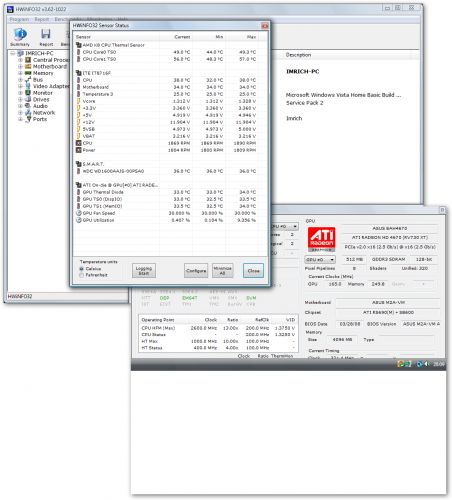Click the ATI On-die GPU sensor group icon
Viewport: 452px width, 500px height.
79,185
